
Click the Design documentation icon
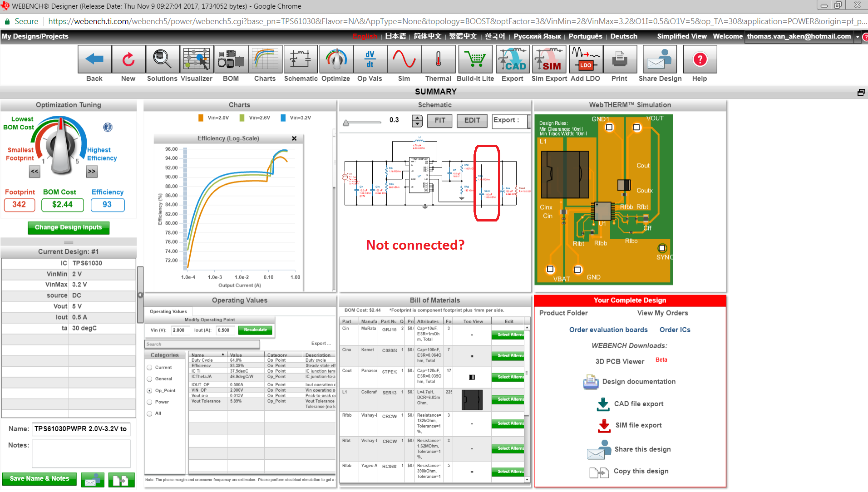pos(591,382)
